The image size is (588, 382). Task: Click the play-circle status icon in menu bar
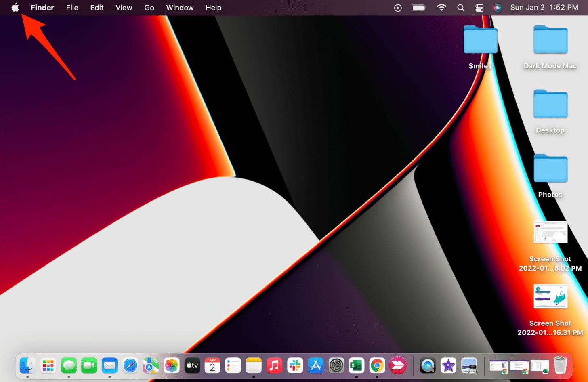[398, 8]
